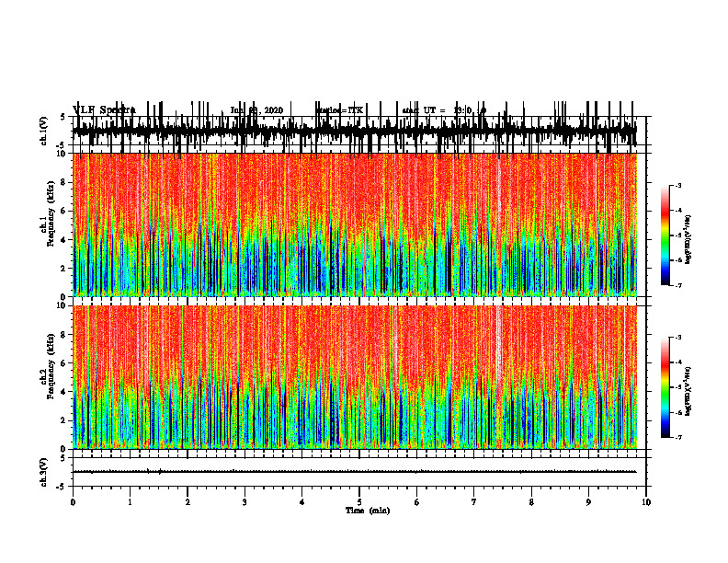Viewport: 728px width, 563px height.
Task: Click the lower colorbar's log PSD label
Action: [x=688, y=391]
